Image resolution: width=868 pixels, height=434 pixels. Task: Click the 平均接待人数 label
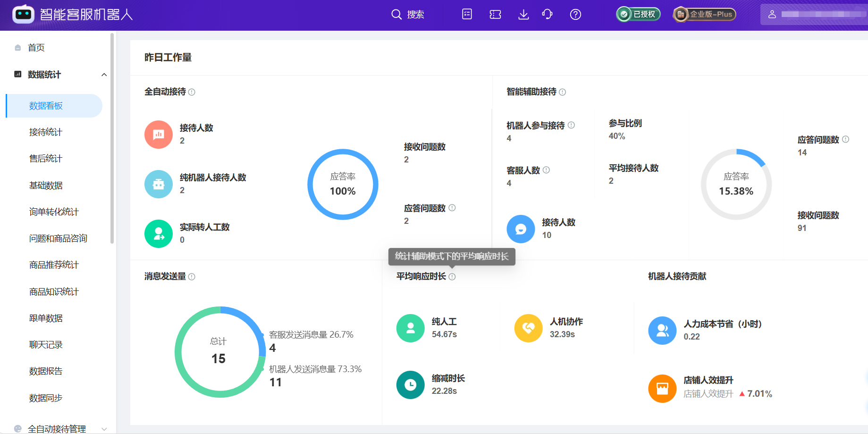pyautogui.click(x=633, y=168)
